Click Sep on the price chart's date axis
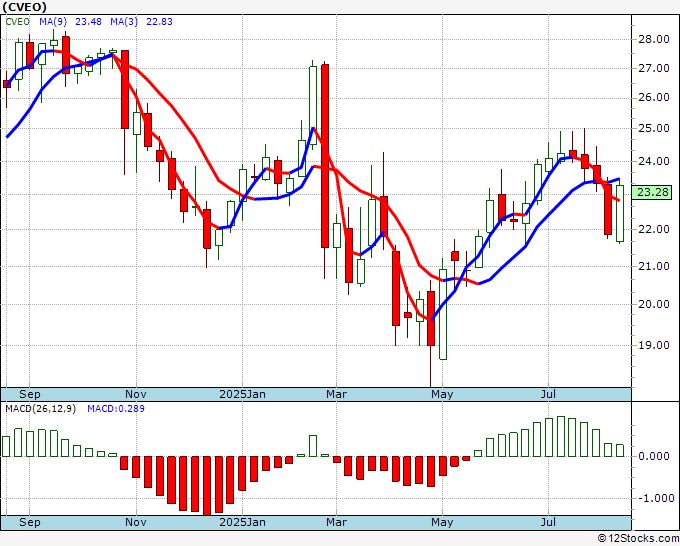680x546 pixels. pyautogui.click(x=30, y=394)
